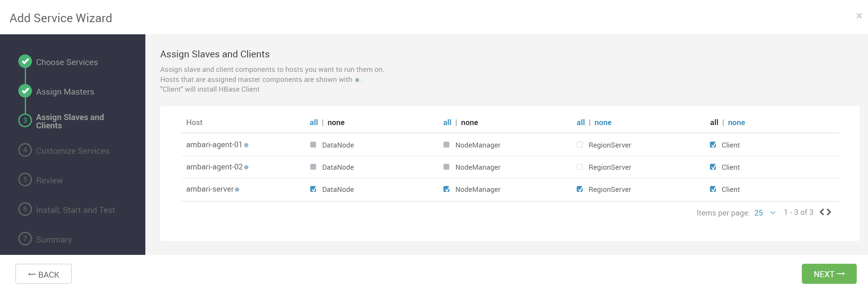Image resolution: width=868 pixels, height=288 pixels.
Task: Click the master component asterisk next to ambari-agent-01
Action: click(x=246, y=145)
